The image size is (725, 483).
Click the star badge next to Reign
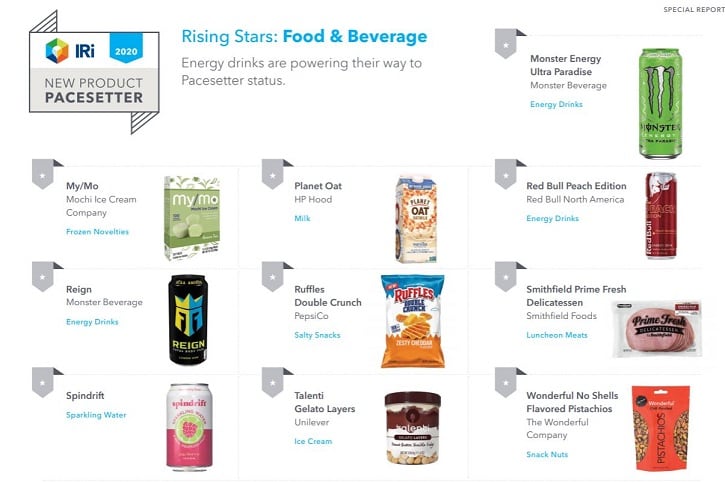point(43,277)
